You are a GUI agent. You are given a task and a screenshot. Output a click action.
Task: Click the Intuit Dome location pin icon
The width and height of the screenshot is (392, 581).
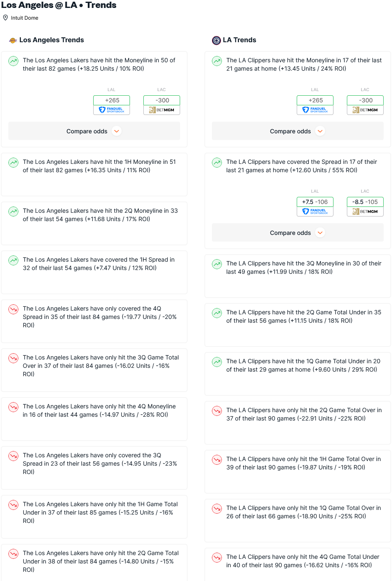(x=5, y=18)
